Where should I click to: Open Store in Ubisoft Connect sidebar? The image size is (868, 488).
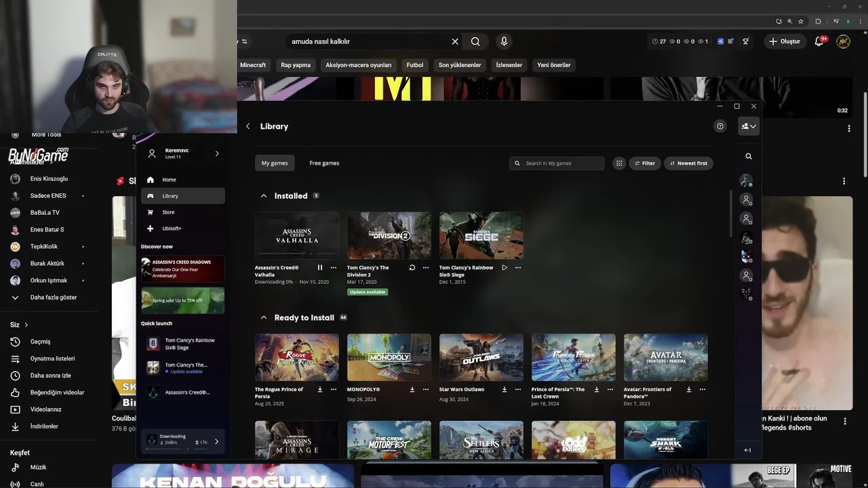click(183, 212)
